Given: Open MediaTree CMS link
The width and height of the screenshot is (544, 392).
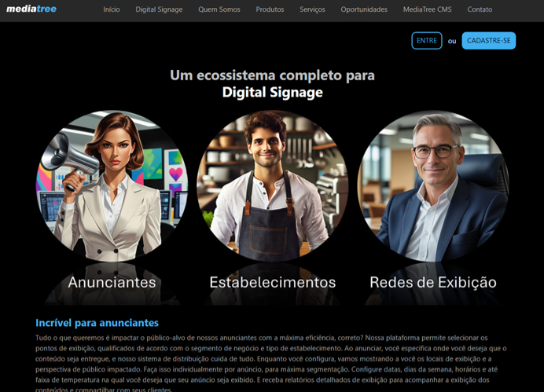Looking at the screenshot, I should 427,9.
